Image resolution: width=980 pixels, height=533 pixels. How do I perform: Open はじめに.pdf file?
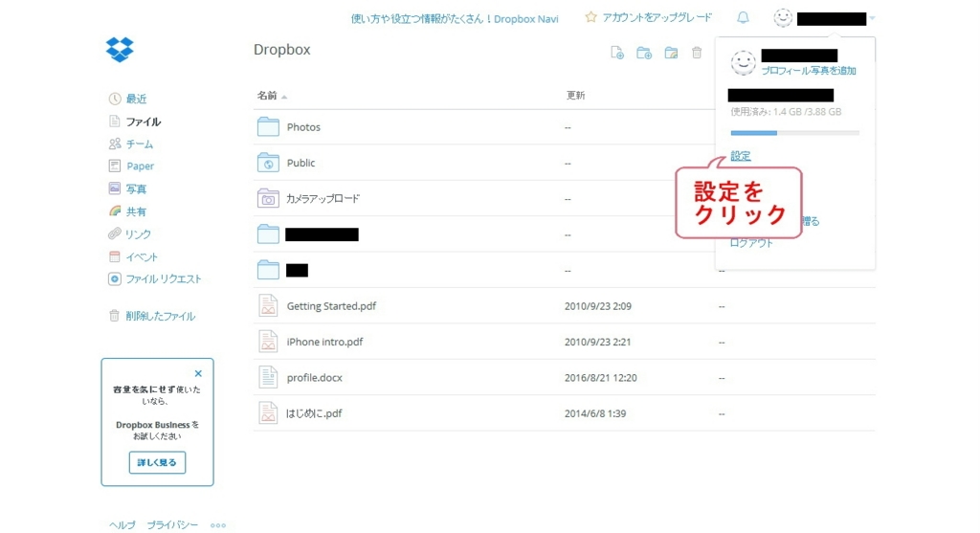click(314, 413)
